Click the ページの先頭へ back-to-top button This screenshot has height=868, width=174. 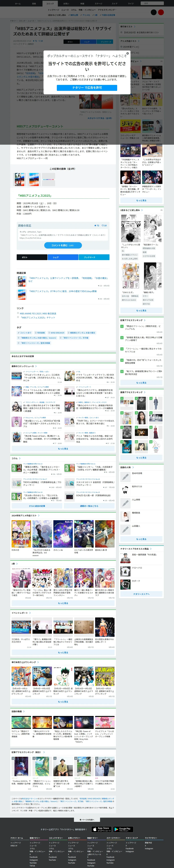click(87, 820)
